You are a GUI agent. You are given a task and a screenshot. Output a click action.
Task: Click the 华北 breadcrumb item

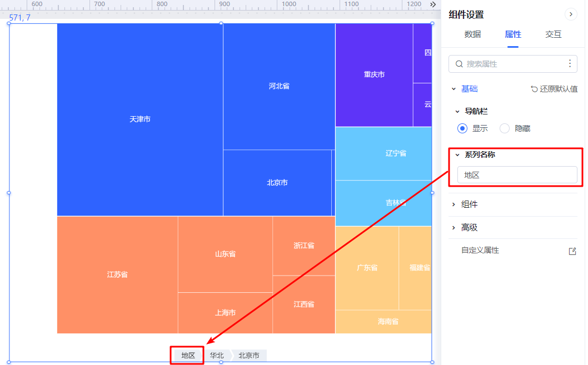click(217, 355)
